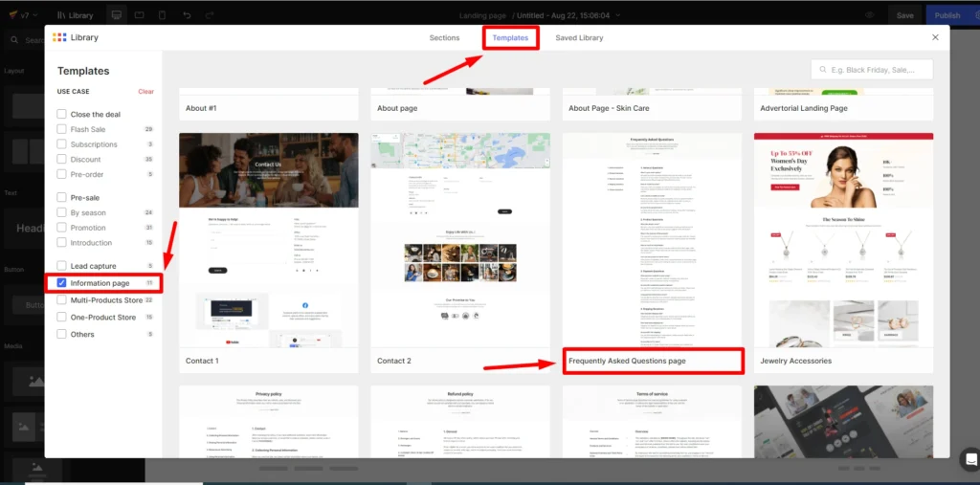Open the v7 version dropdown
980x485 pixels.
(24, 15)
